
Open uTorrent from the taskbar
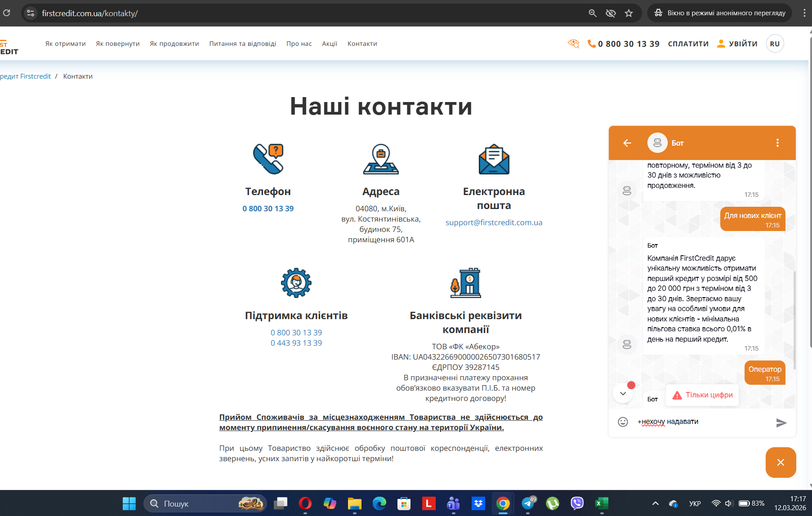[x=553, y=503]
